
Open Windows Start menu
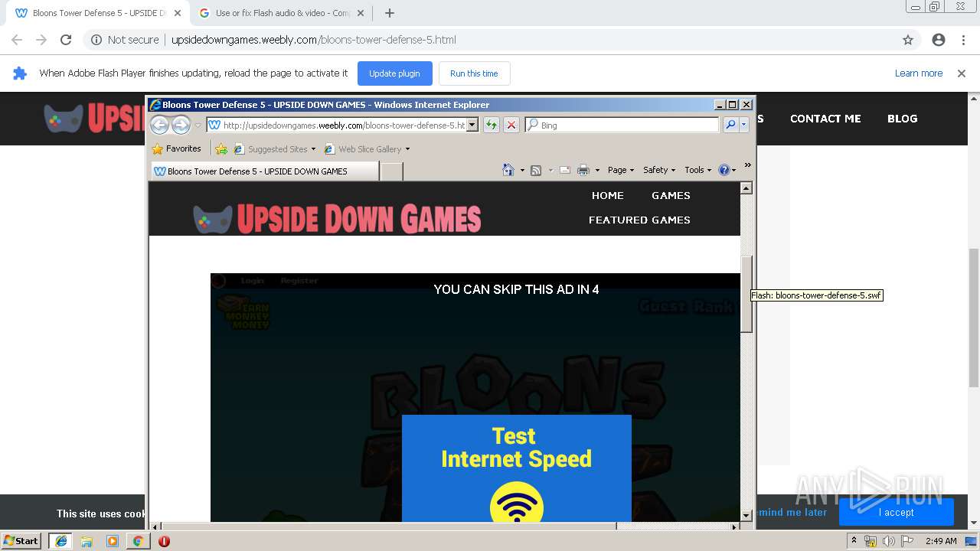click(x=21, y=541)
